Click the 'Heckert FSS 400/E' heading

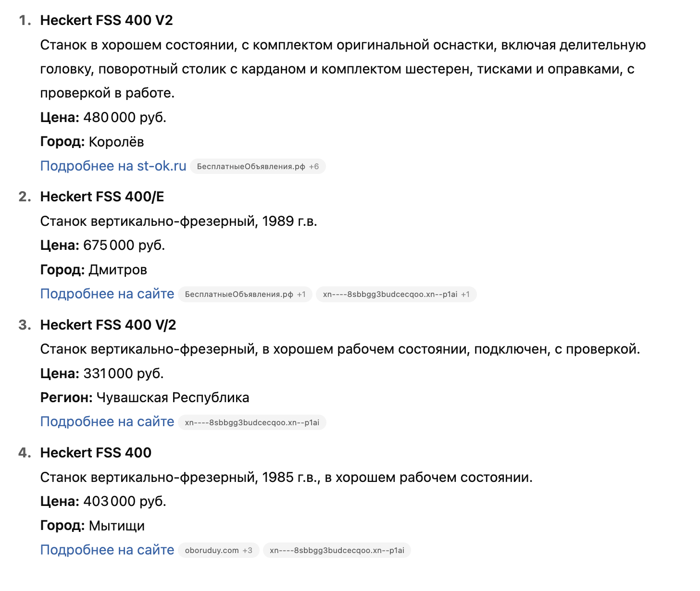click(102, 197)
